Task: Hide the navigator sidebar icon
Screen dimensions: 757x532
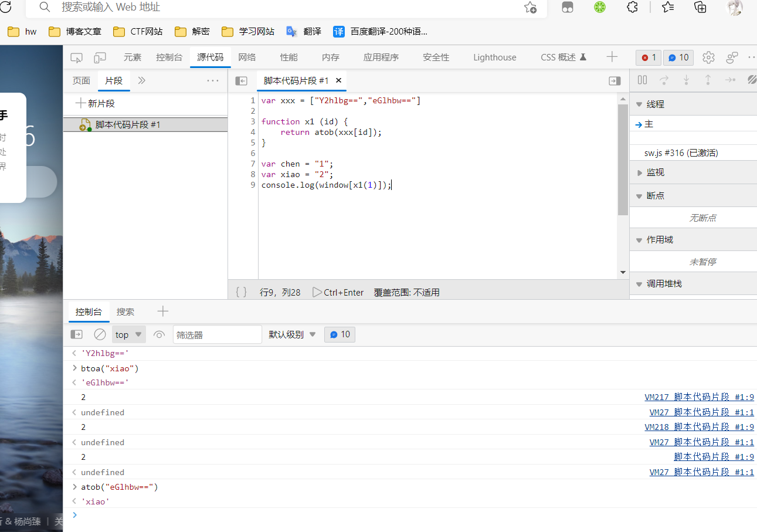Action: point(241,81)
